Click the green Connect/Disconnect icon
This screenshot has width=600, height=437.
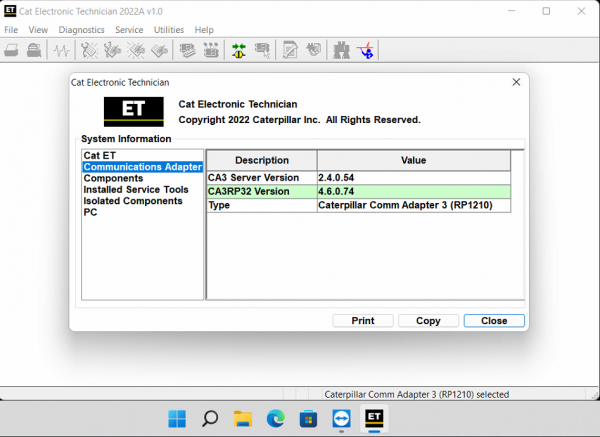tap(239, 50)
